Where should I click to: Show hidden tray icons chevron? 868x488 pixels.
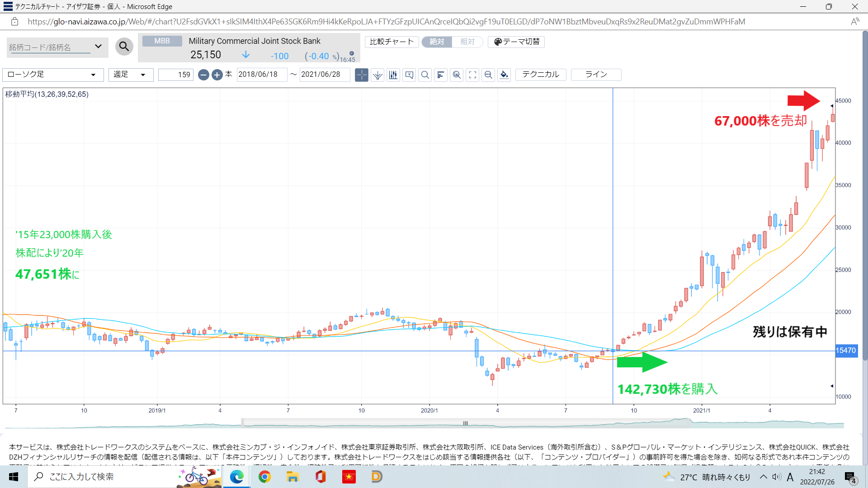(x=763, y=477)
